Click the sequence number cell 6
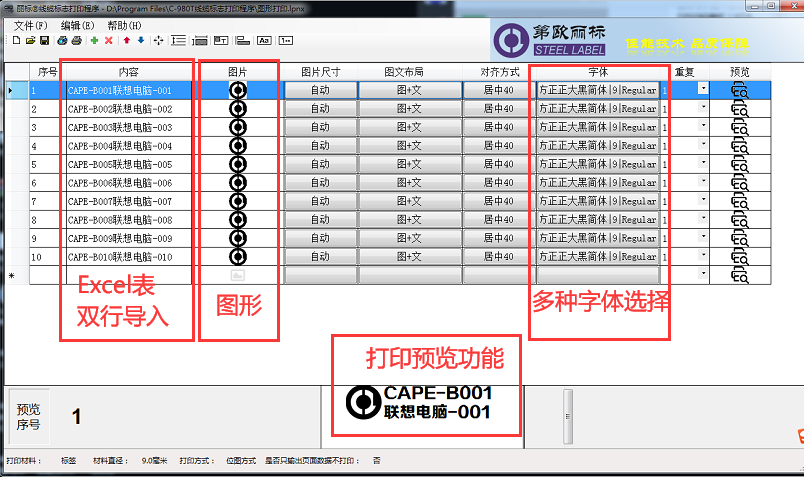 point(48,183)
